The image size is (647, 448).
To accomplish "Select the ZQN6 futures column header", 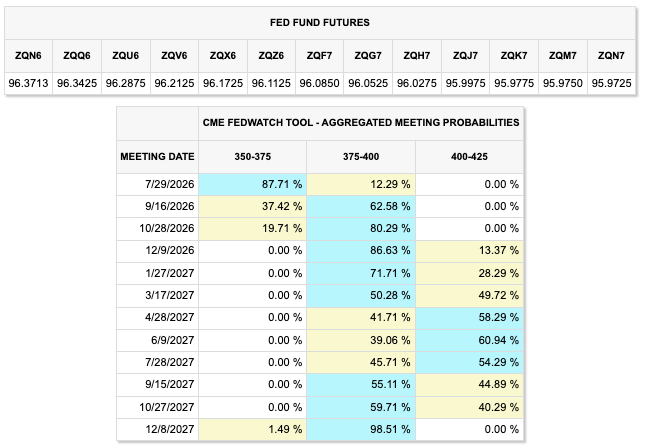I will click(x=28, y=56).
